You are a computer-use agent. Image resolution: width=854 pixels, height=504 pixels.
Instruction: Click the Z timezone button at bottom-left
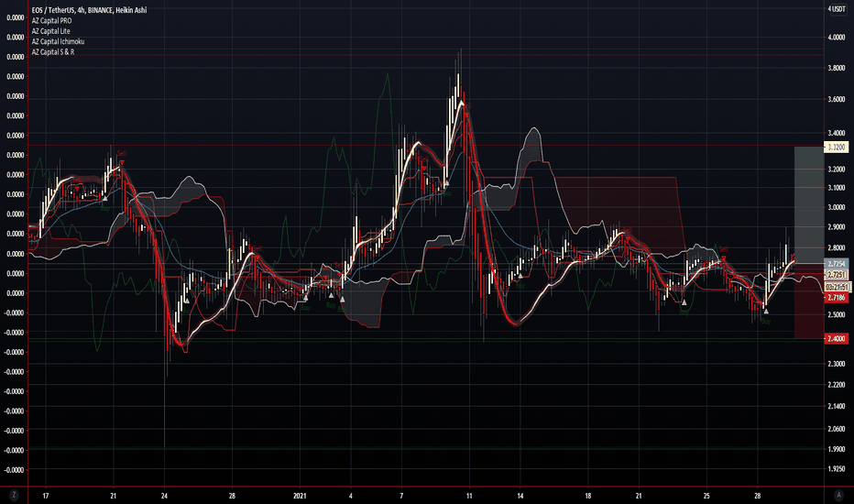[x=14, y=495]
